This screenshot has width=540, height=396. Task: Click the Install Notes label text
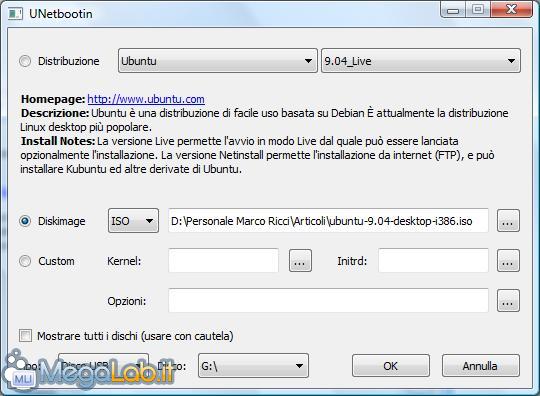coord(58,141)
